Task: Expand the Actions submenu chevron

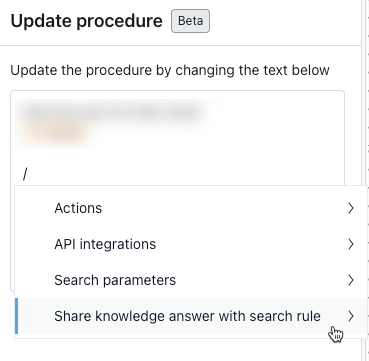Action: [350, 208]
